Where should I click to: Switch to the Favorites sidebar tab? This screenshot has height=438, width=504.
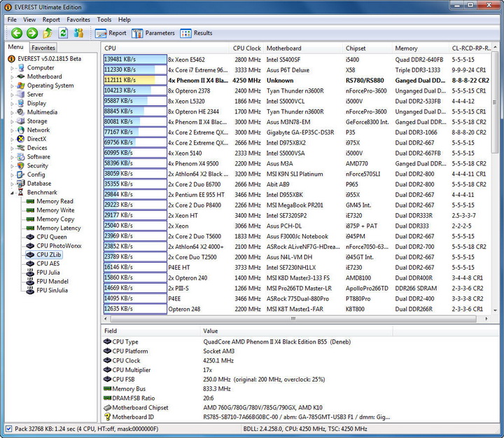point(43,48)
